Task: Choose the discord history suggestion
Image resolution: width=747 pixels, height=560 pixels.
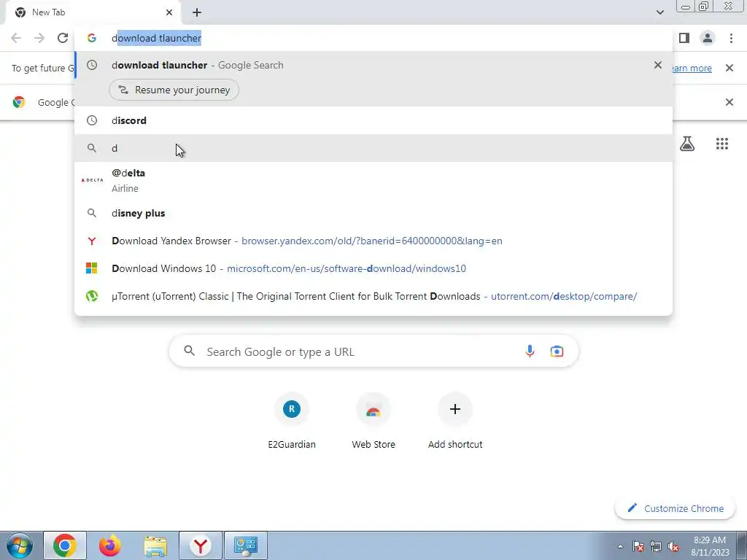Action: click(373, 120)
